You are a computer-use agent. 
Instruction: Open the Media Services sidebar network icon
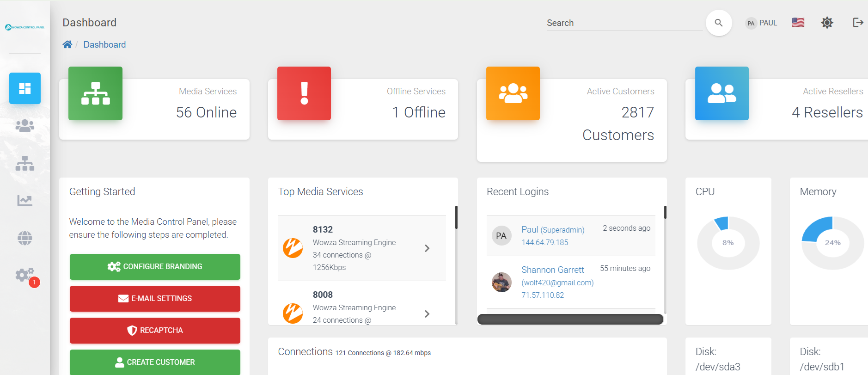click(25, 163)
